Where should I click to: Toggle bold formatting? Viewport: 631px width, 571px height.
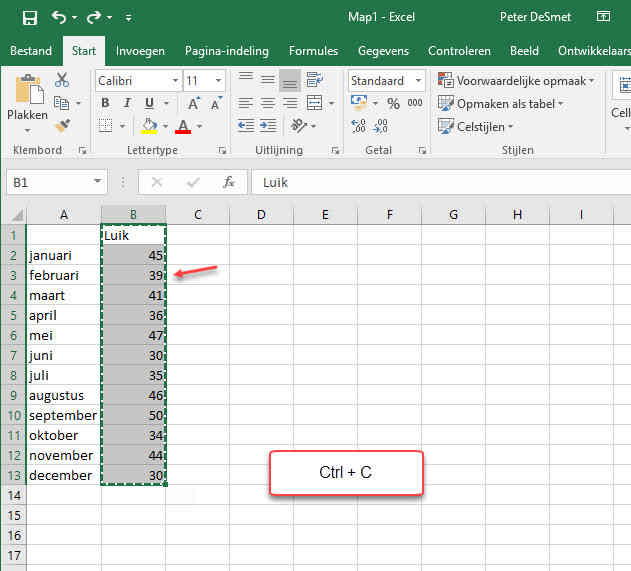point(105,103)
